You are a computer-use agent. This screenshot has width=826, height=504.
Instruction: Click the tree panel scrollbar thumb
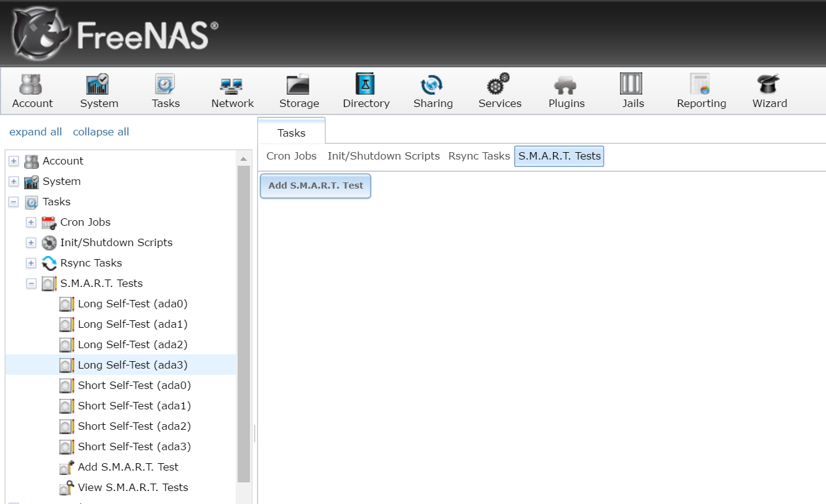click(244, 323)
